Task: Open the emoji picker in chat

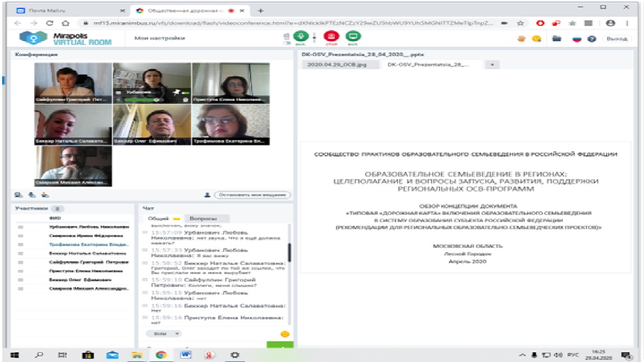Action: click(x=285, y=334)
